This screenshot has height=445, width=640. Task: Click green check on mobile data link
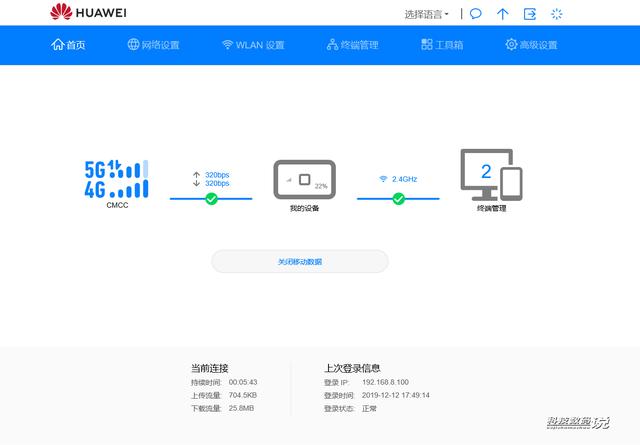[x=211, y=199]
